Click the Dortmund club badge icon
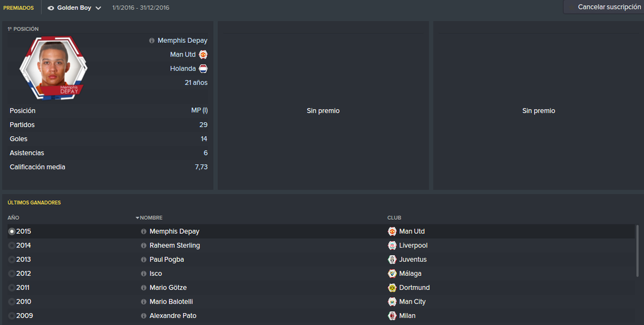 tap(392, 288)
